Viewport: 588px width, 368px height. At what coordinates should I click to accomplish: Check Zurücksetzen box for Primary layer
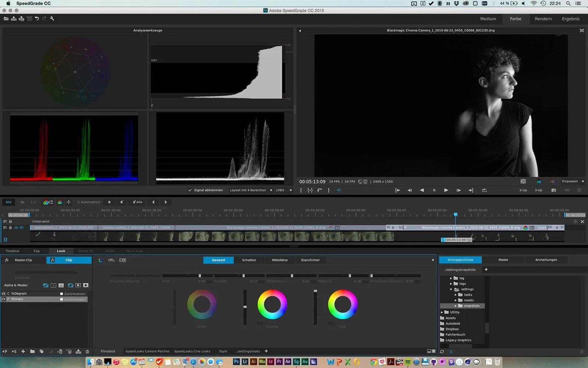coord(62,300)
